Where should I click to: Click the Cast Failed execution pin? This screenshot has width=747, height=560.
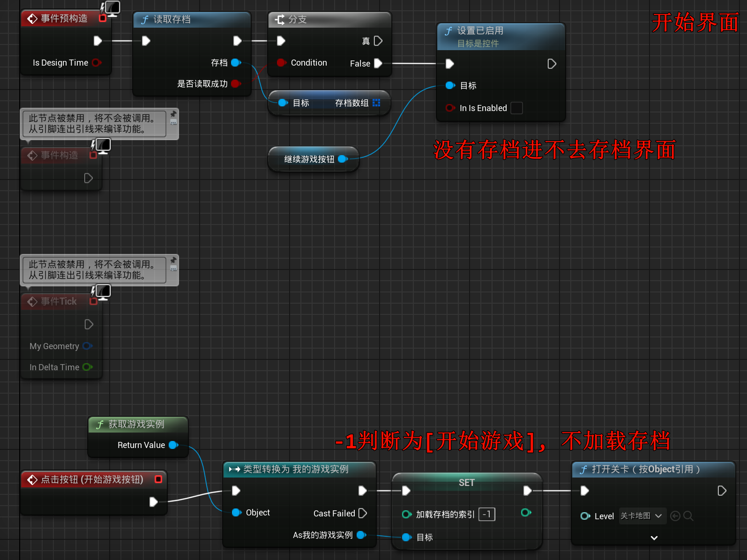pyautogui.click(x=362, y=514)
